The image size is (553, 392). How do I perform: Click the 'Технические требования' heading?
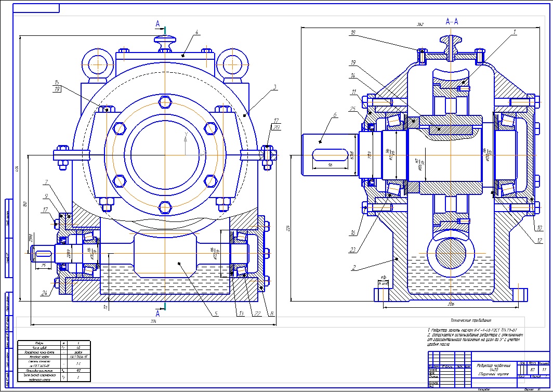coord(471,321)
